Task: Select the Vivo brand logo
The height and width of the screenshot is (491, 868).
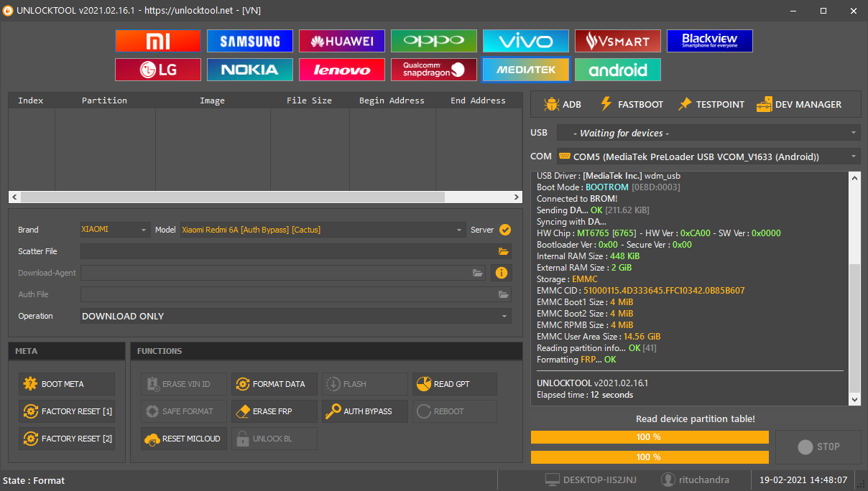Action: click(526, 41)
